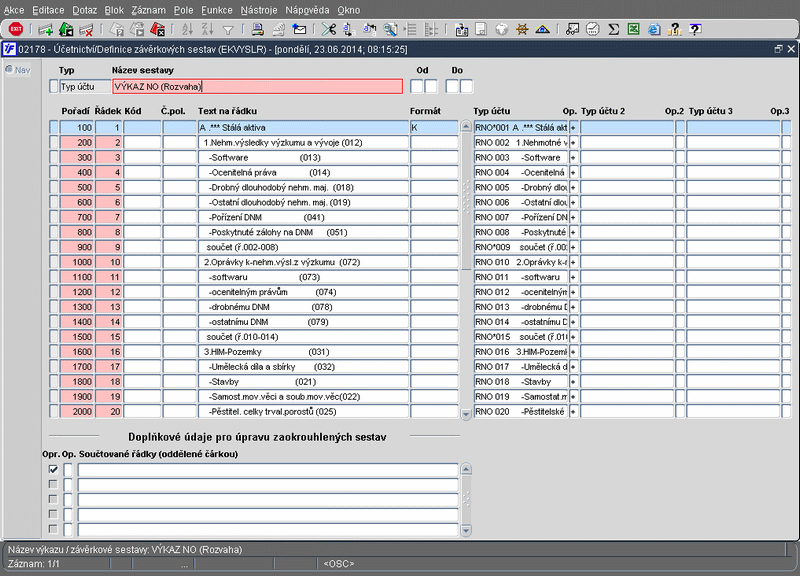Click the Formát cell containing K
Image resolution: width=800 pixels, height=576 pixels.
[434, 128]
